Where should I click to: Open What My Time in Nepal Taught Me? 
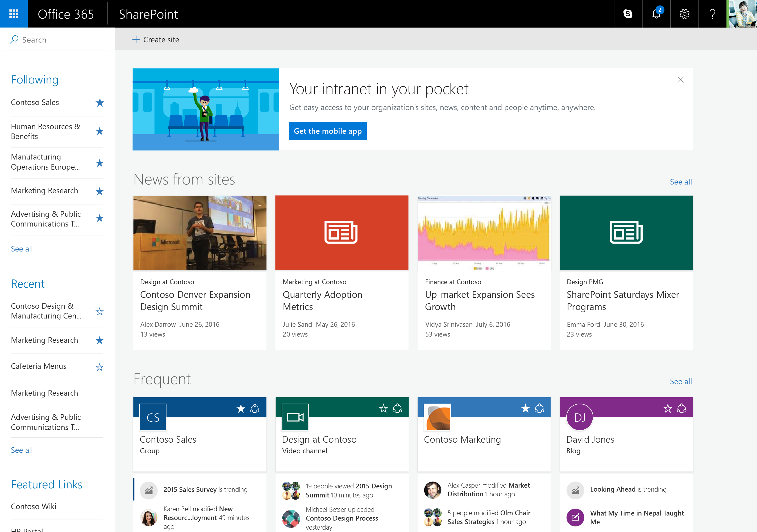pyautogui.click(x=637, y=517)
